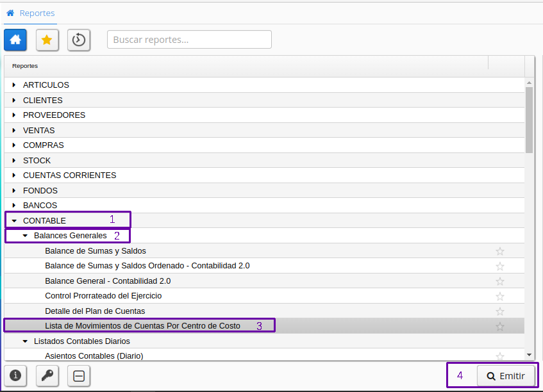
Task: Select the CONTABLE row label
Action: click(x=44, y=221)
